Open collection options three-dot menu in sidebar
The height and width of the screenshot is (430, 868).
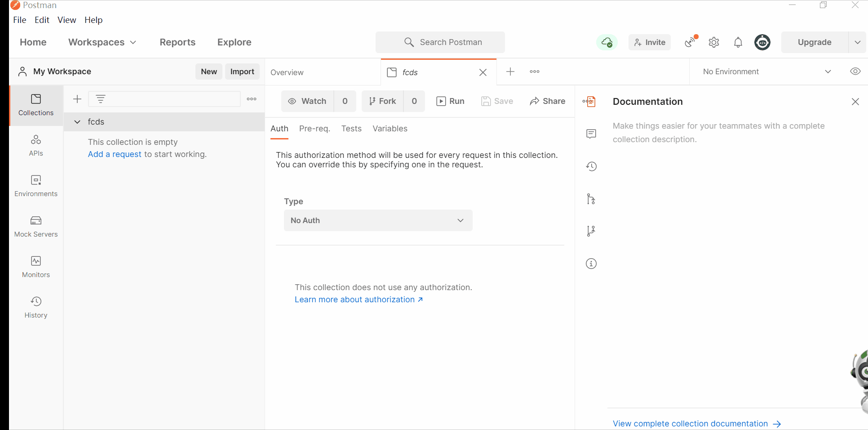tap(252, 99)
